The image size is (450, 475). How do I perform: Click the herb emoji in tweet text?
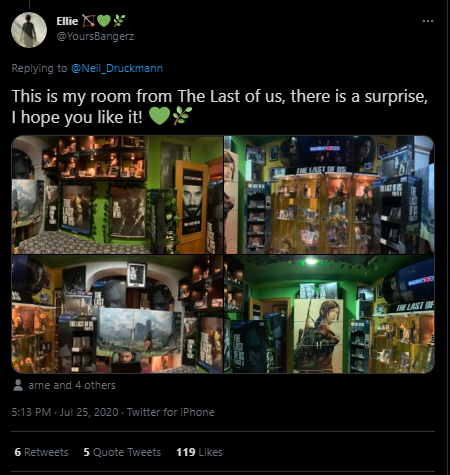point(182,116)
